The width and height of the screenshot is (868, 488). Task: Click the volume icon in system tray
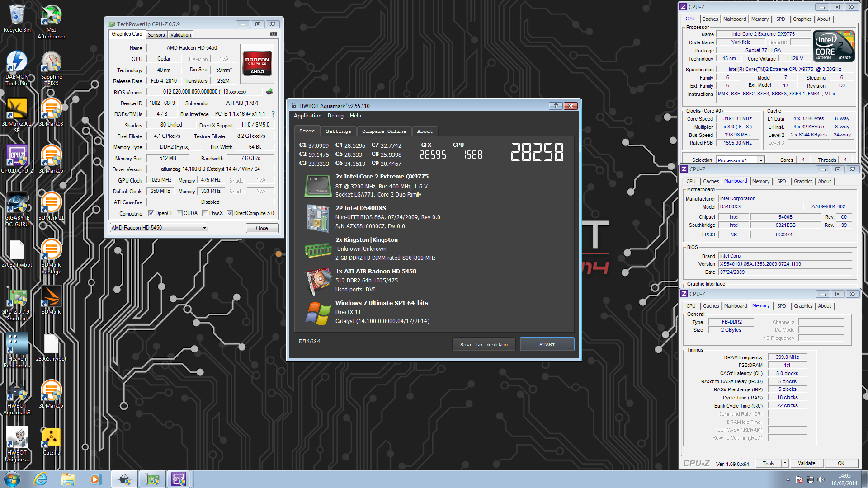coord(821,479)
